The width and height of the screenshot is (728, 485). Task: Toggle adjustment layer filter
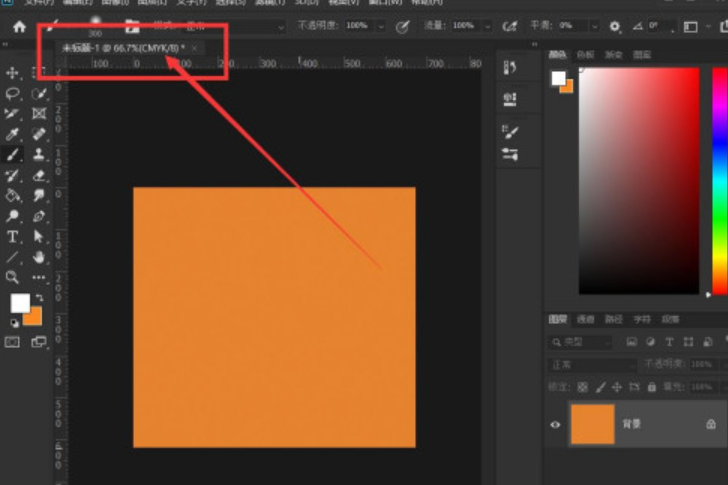(x=650, y=342)
